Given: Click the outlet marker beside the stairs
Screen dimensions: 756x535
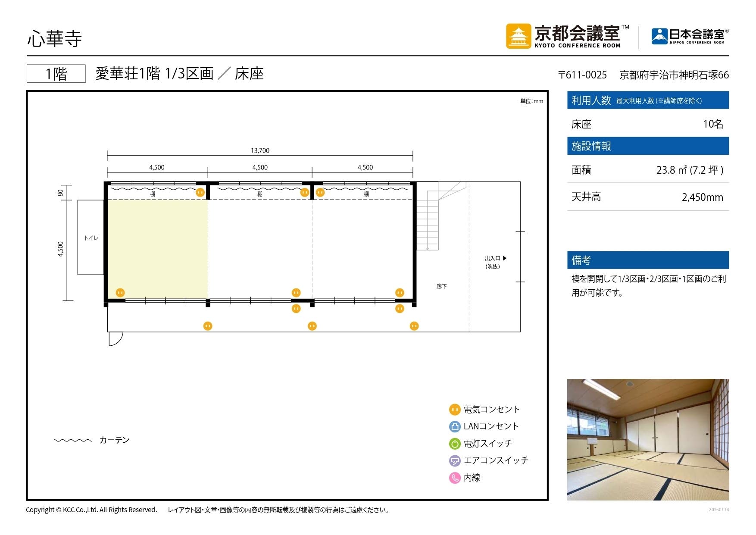Looking at the screenshot, I should 399,292.
